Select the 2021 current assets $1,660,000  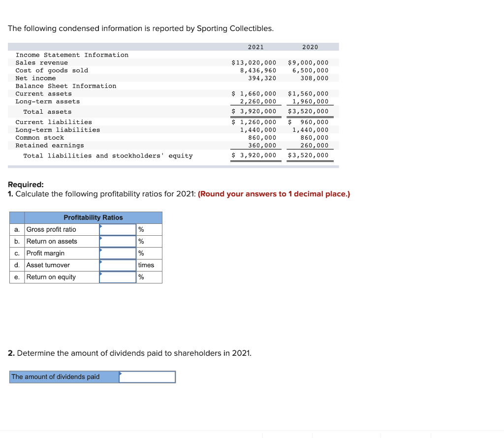253,94
